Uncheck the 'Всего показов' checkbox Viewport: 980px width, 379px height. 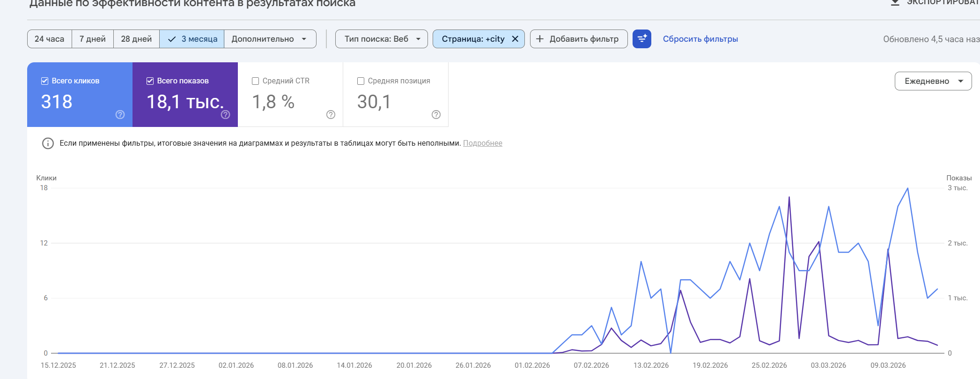pos(150,81)
